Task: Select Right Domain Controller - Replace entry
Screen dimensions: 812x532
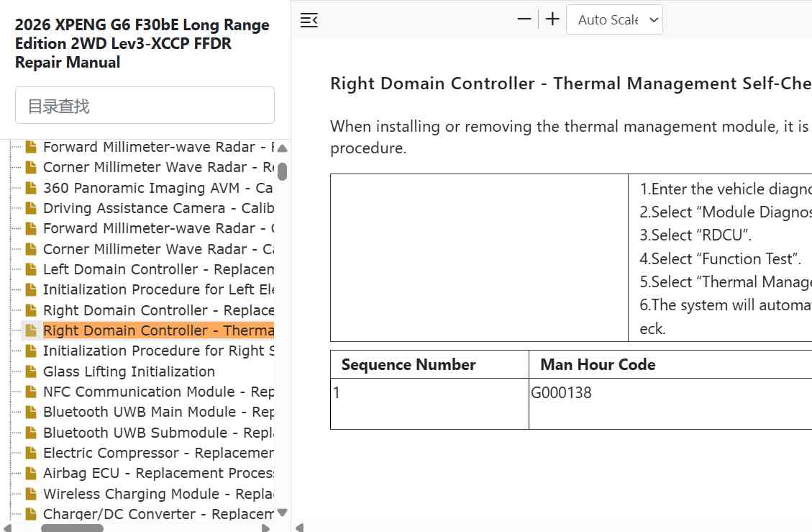Action: (x=158, y=310)
